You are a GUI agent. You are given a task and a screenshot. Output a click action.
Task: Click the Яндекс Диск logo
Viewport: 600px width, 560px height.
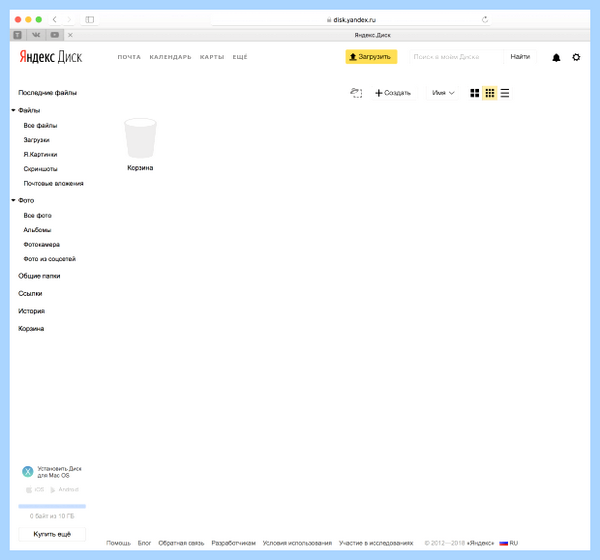coord(51,57)
